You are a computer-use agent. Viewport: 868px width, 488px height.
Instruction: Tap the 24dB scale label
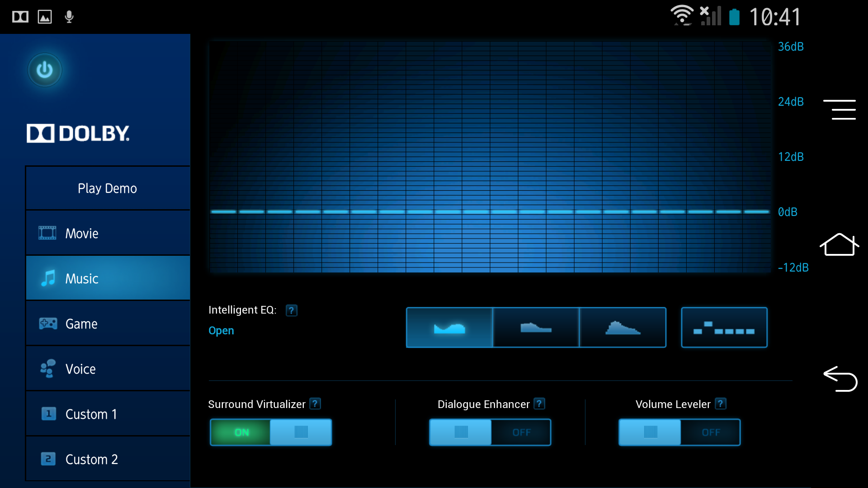791,102
